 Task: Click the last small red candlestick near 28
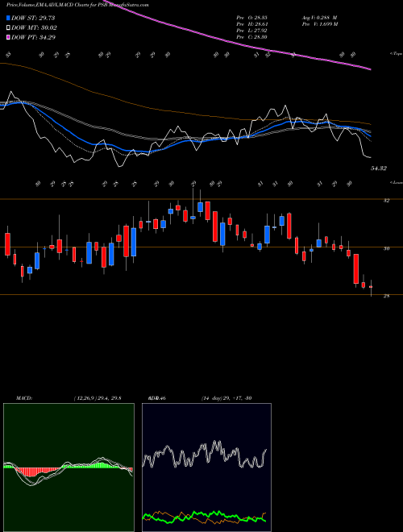click(x=371, y=287)
